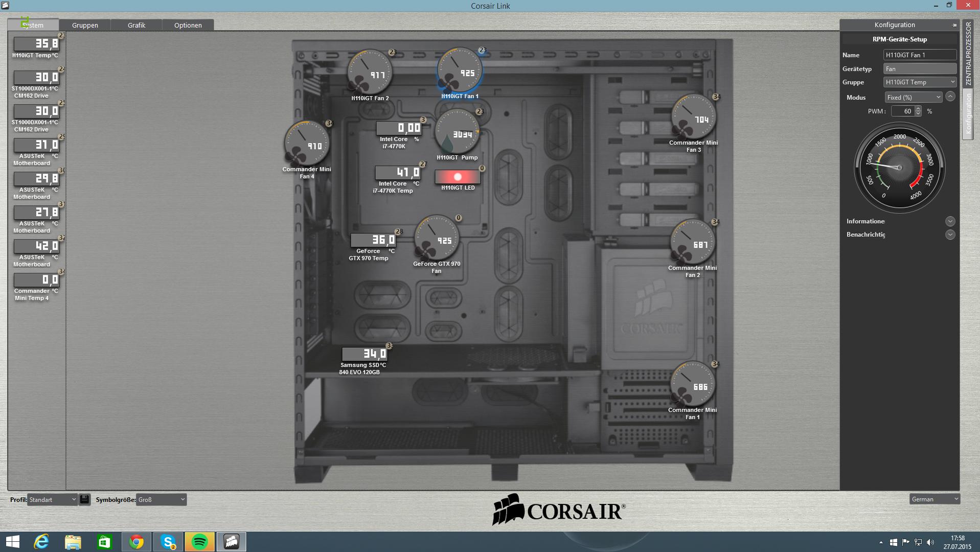Click the H110iGT Temp sidebar readout

37,43
